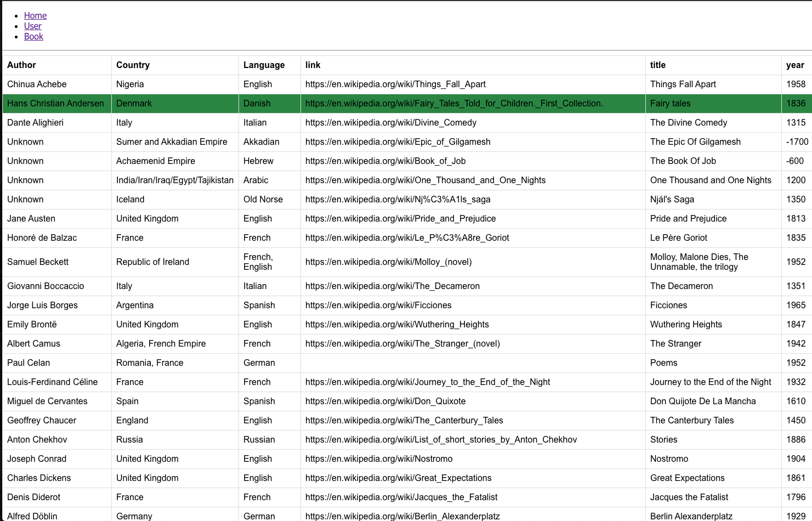
Task: Select the Epic_of_Gilgamesh Wikipedia URL
Action: tap(398, 142)
